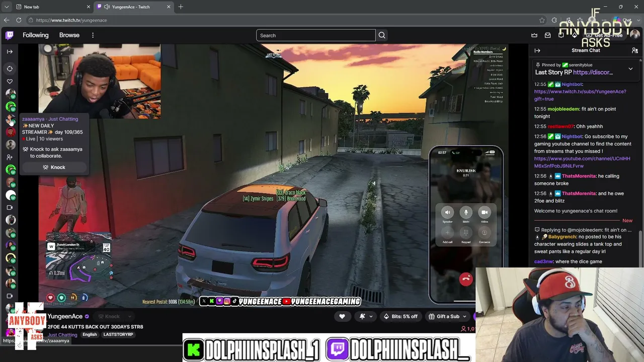
Task: Expand the pinned Last Story RP message
Action: [x=630, y=69]
